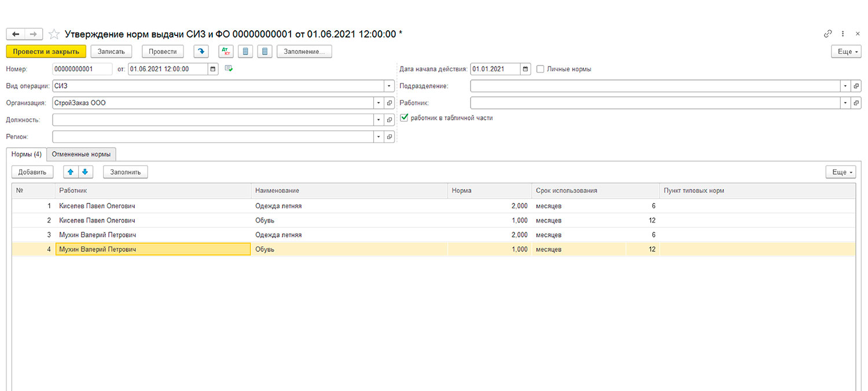Viewport: 868px width, 391px height.
Task: Move row down with blue down arrow
Action: tap(84, 172)
